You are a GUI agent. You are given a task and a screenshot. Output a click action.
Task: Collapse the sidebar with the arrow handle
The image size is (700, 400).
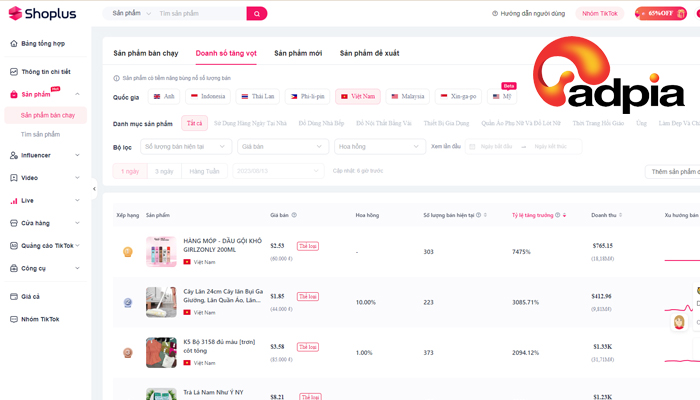pyautogui.click(x=94, y=189)
